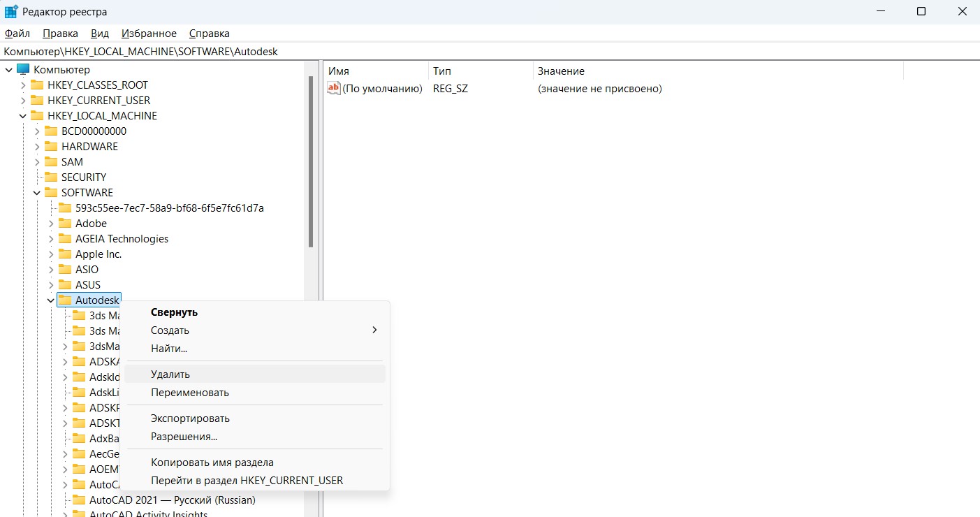Open the Избранное menu

[x=149, y=34]
